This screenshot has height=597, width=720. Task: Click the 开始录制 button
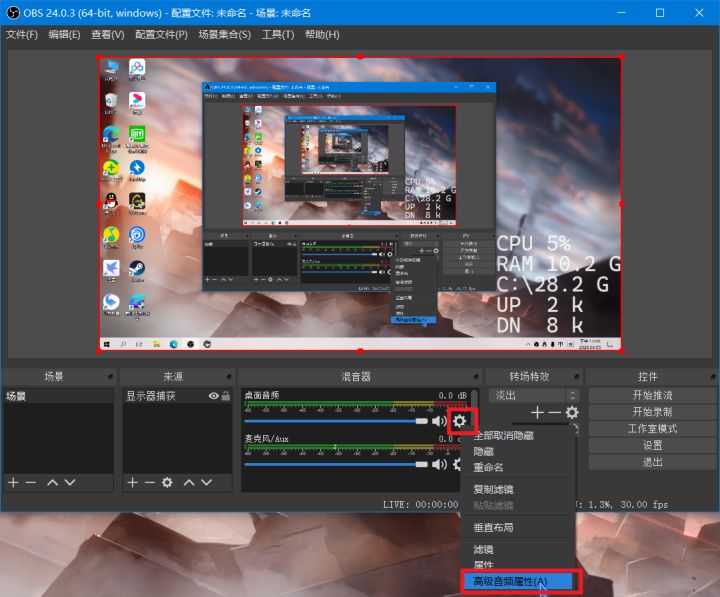pyautogui.click(x=652, y=412)
